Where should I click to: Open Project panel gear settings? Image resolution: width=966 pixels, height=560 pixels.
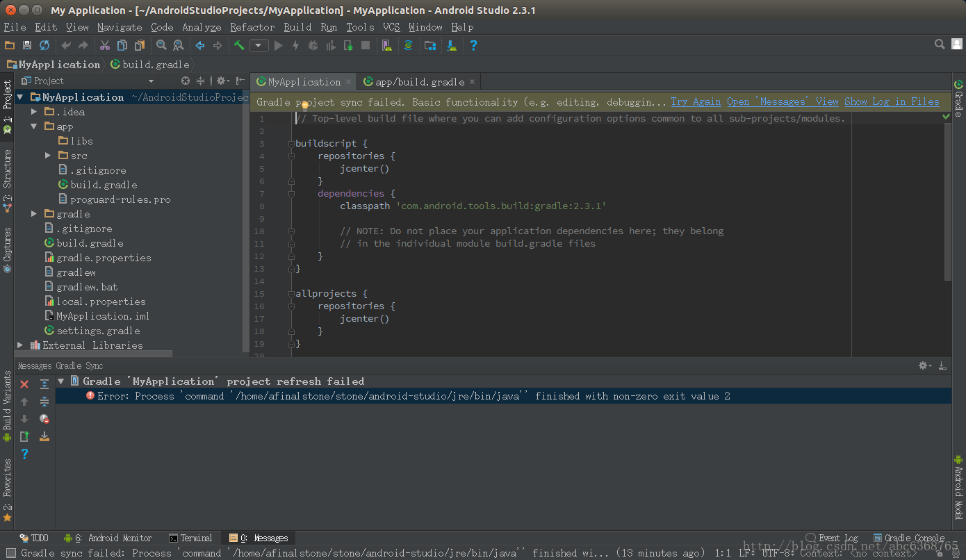tap(222, 81)
